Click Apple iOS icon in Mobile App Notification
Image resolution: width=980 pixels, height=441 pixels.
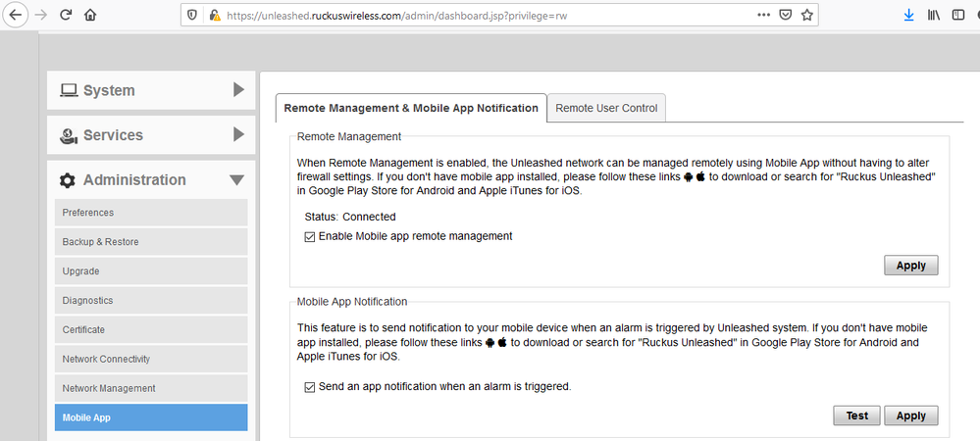(503, 343)
